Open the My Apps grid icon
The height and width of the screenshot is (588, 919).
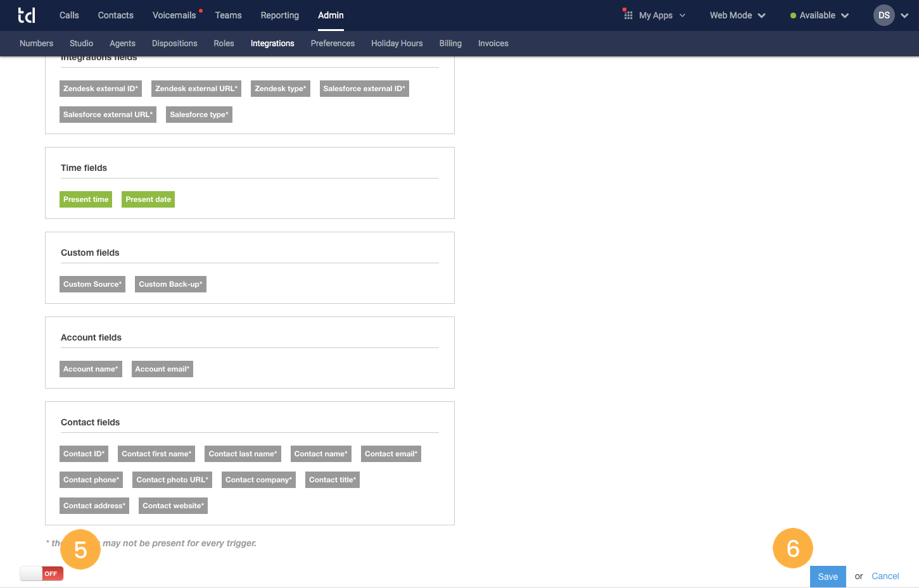628,15
